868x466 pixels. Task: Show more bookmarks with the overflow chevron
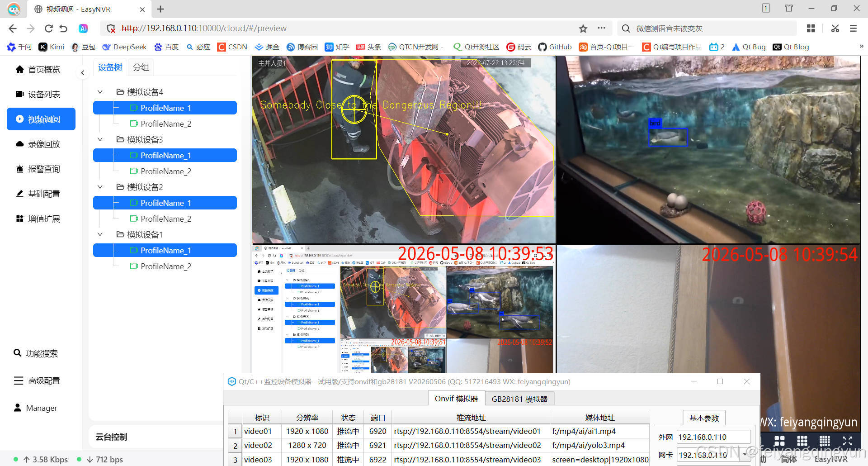(x=861, y=46)
